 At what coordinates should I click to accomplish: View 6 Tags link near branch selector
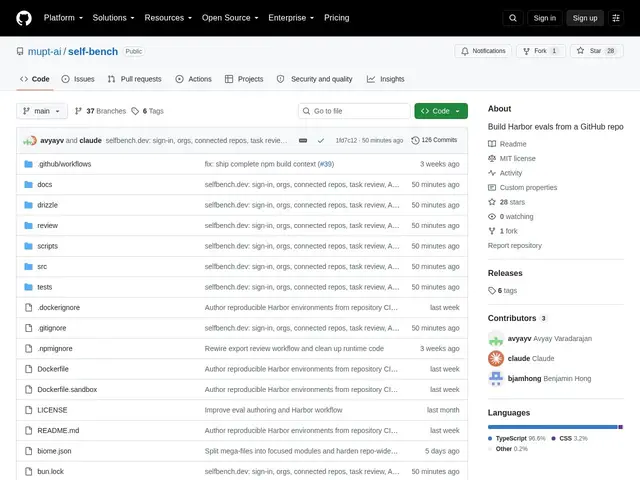point(147,111)
